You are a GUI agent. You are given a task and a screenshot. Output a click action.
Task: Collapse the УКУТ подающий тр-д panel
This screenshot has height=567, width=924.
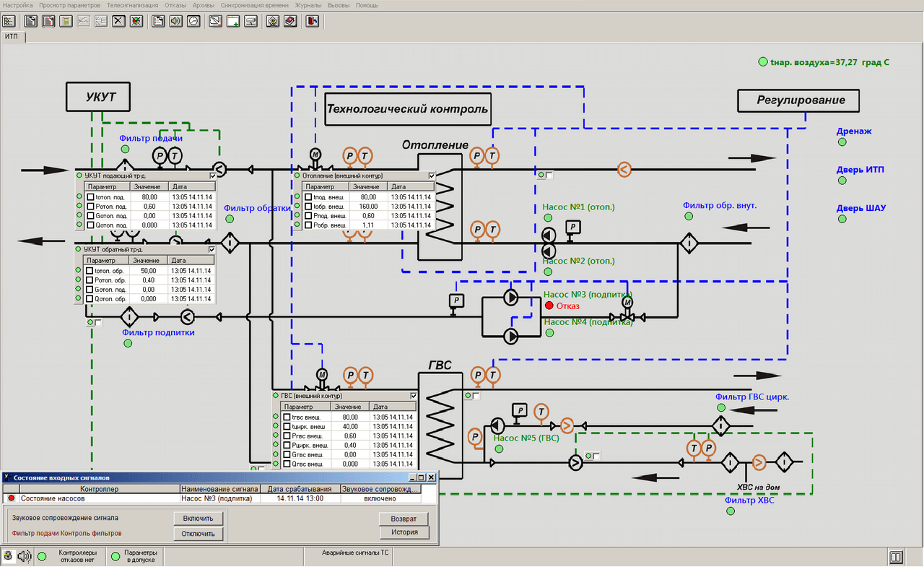[x=212, y=176]
